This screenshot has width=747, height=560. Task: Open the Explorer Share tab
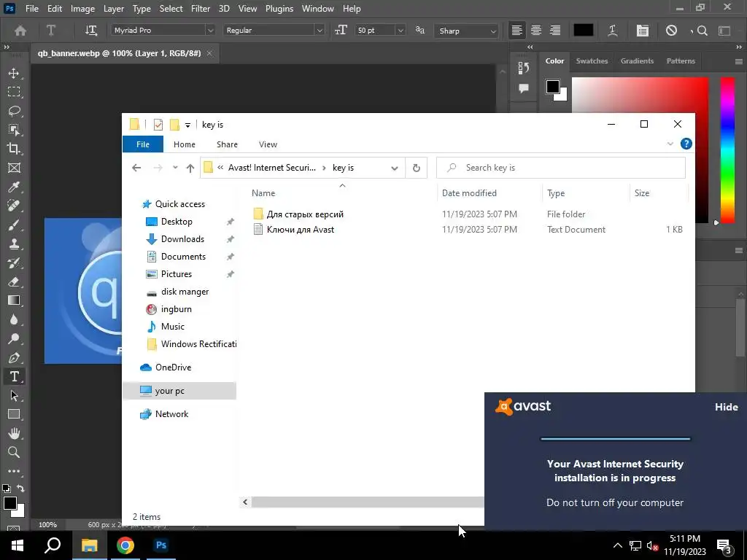coord(227,144)
